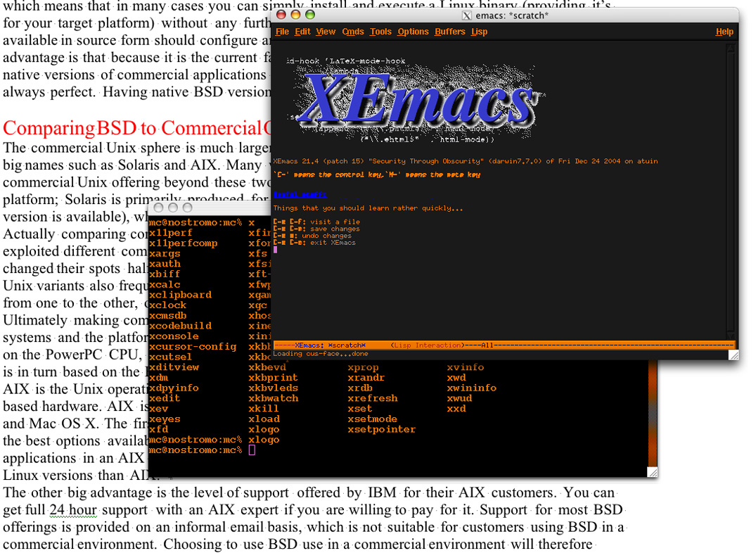Click the 'save changes' keybinding line
Image resolution: width=756 pixels, height=553 pixels.
click(x=316, y=229)
